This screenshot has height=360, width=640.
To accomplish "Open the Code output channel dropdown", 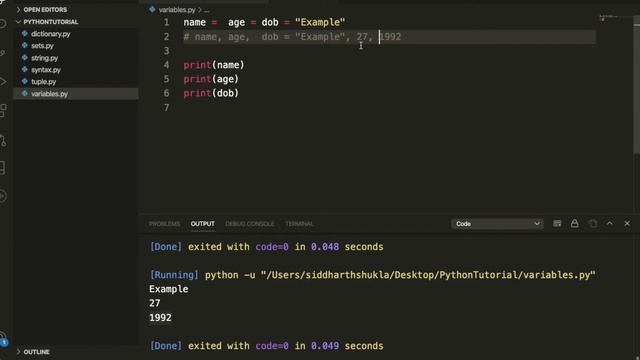I will click(x=497, y=224).
